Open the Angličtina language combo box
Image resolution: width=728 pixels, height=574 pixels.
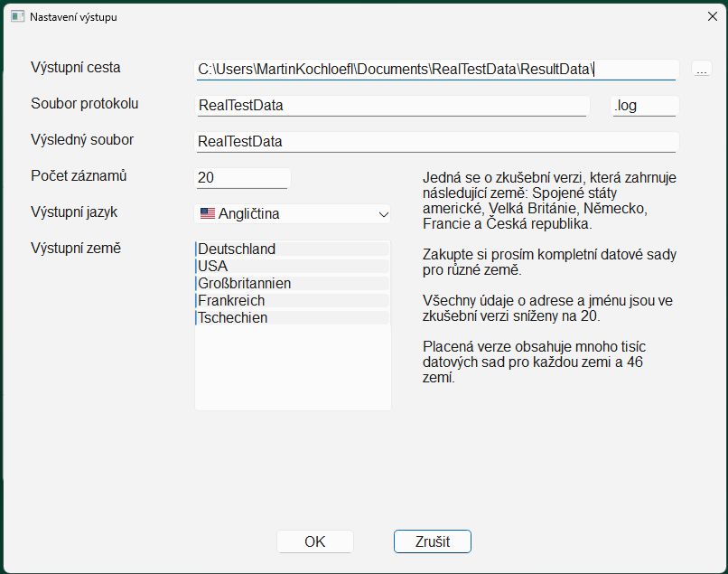pos(293,214)
